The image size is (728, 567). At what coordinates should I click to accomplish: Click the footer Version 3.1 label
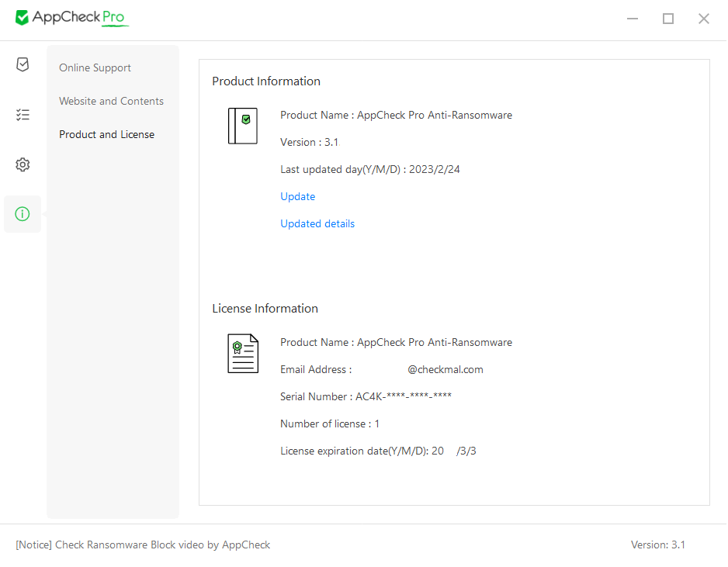[657, 545]
